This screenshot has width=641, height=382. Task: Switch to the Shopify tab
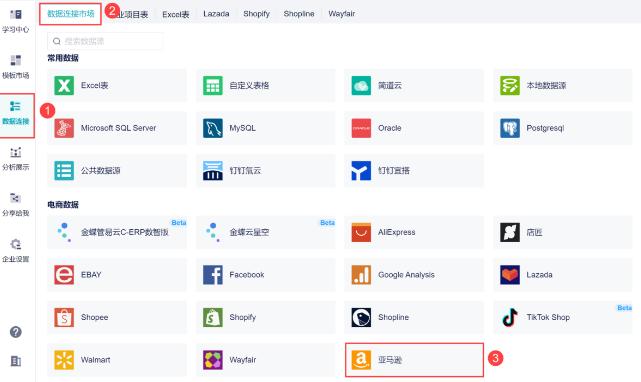[x=256, y=14]
